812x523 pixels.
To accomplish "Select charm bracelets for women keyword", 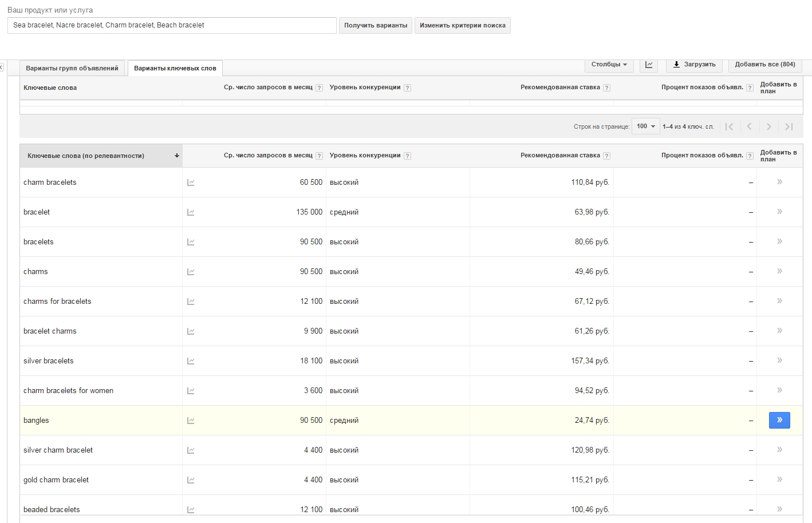I will pyautogui.click(x=69, y=391).
